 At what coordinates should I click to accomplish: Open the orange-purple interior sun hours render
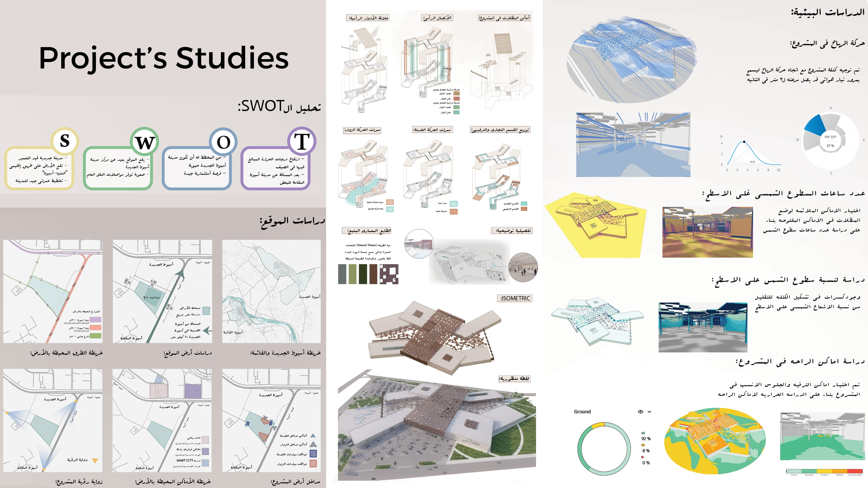(708, 232)
